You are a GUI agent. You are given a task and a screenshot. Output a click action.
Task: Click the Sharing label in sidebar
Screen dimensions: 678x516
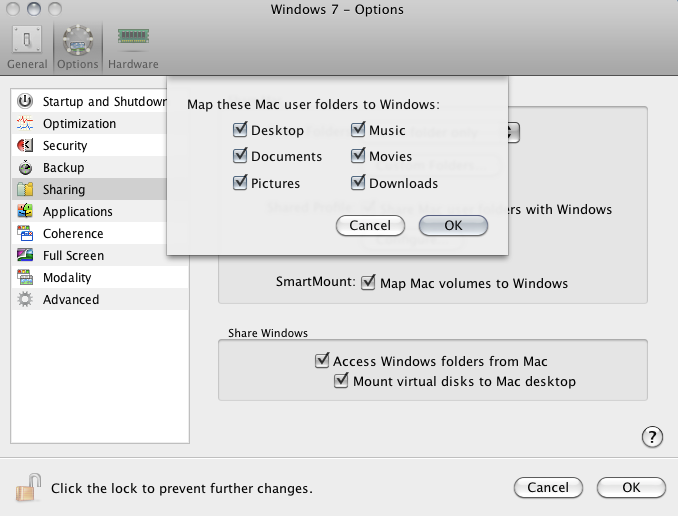point(64,190)
